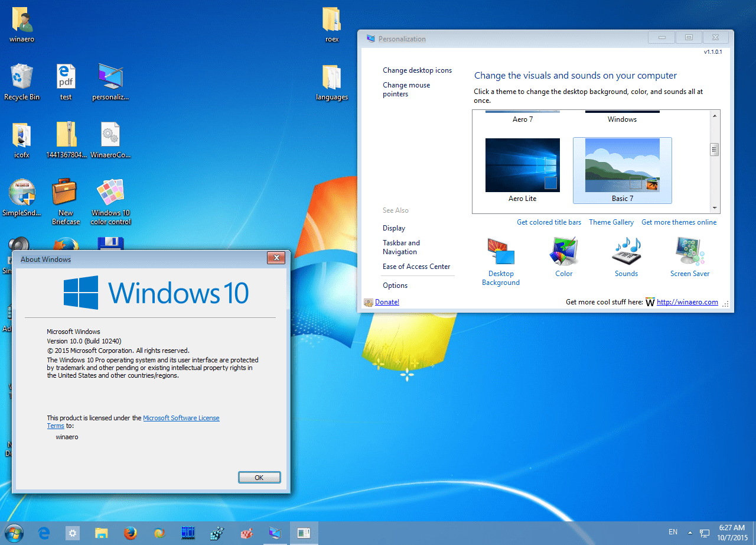Viewport: 756px width, 545px height.
Task: Click the Donate! link
Action: pos(387,302)
